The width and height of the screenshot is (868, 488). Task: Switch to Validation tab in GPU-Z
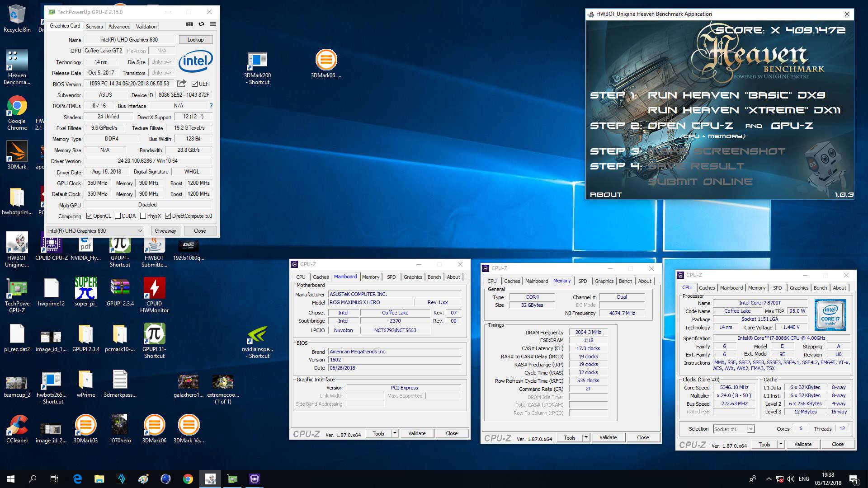point(146,27)
